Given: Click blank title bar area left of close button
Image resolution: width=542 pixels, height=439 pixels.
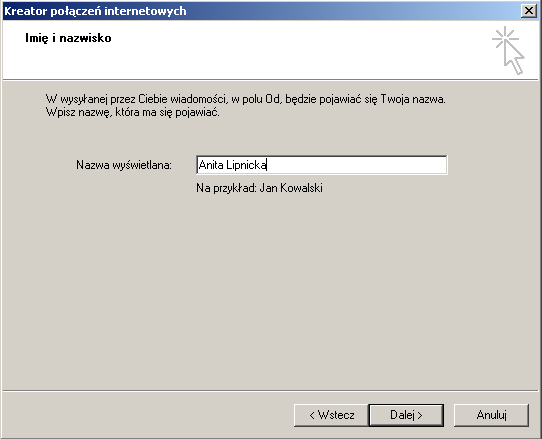Looking at the screenshot, I should 346,11.
